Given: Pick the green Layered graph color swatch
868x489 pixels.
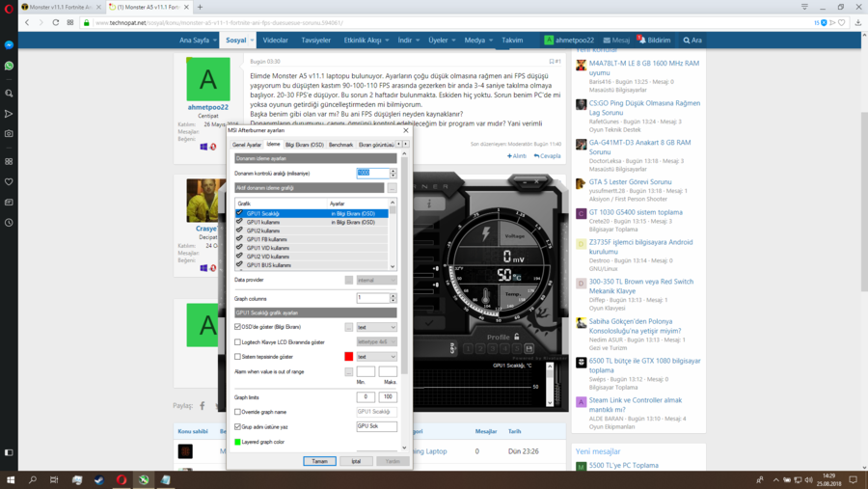Looking at the screenshot, I should (x=237, y=442).
